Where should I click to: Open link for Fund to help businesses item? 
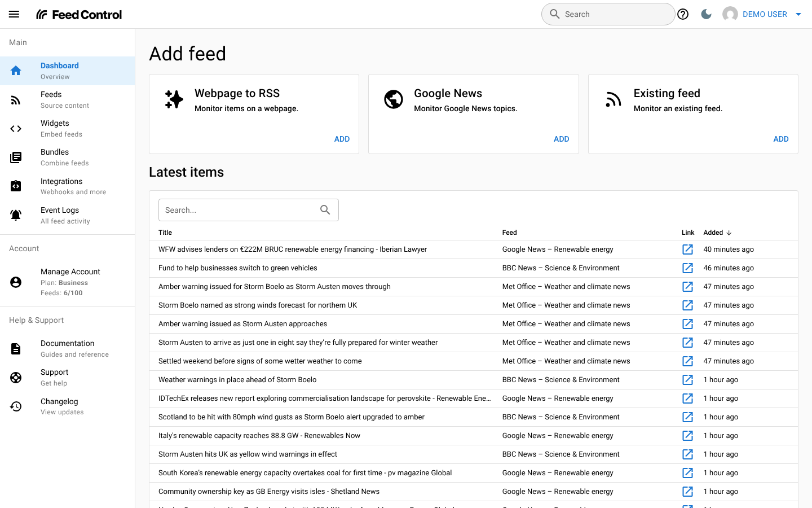688,268
